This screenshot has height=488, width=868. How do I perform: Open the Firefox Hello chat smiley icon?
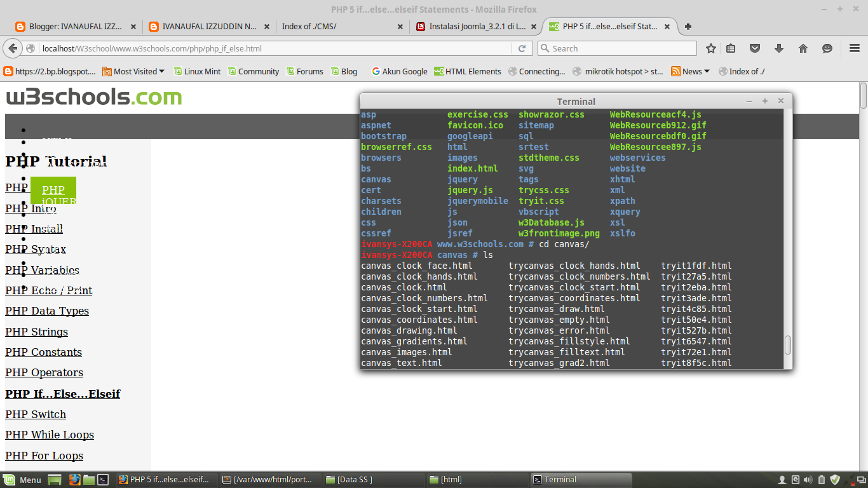827,48
